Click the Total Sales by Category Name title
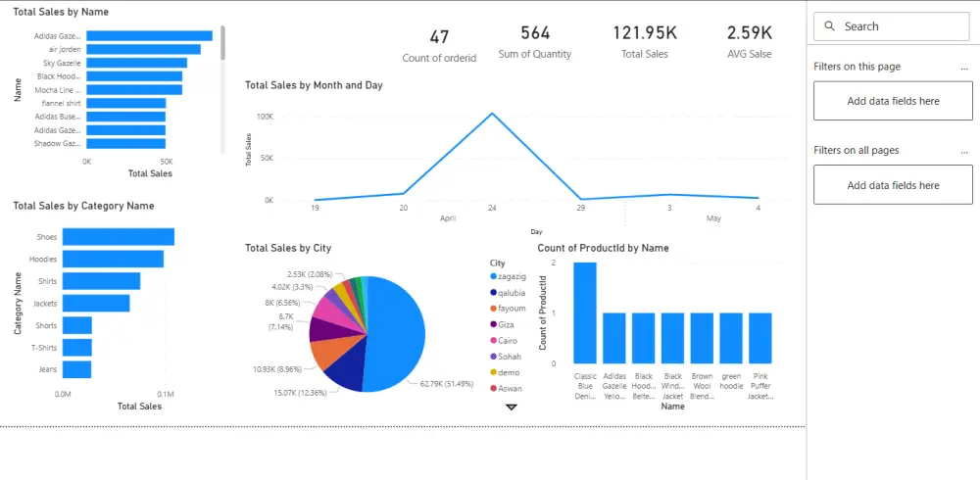The image size is (980, 480). coord(83,206)
